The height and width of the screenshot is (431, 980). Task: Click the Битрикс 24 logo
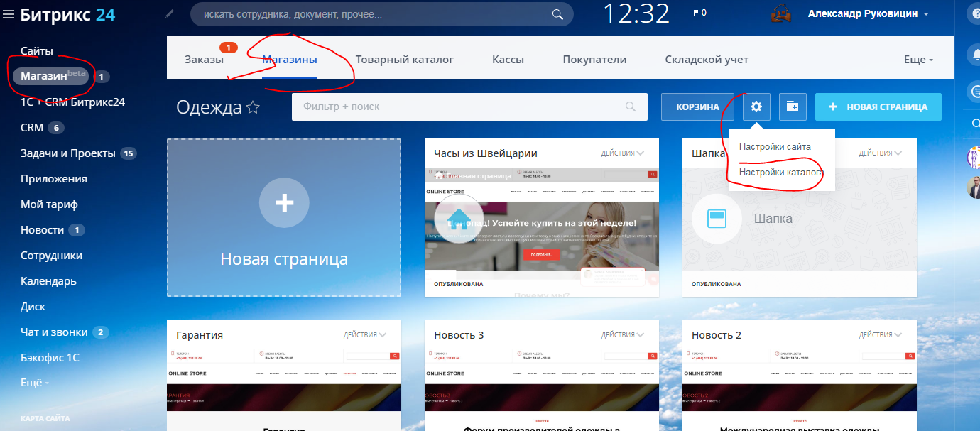coord(67,14)
